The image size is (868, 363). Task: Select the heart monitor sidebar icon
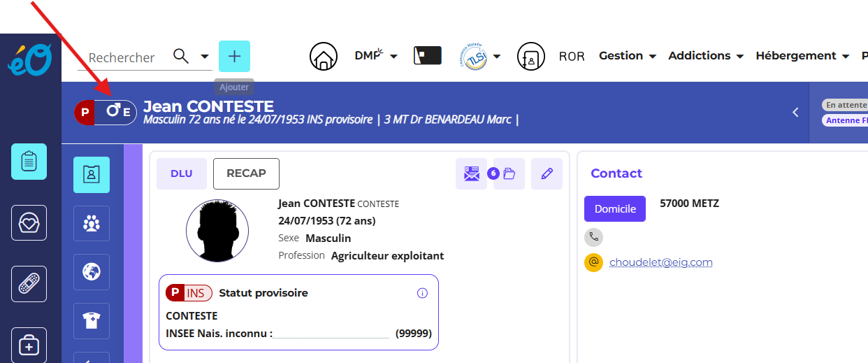(29, 222)
